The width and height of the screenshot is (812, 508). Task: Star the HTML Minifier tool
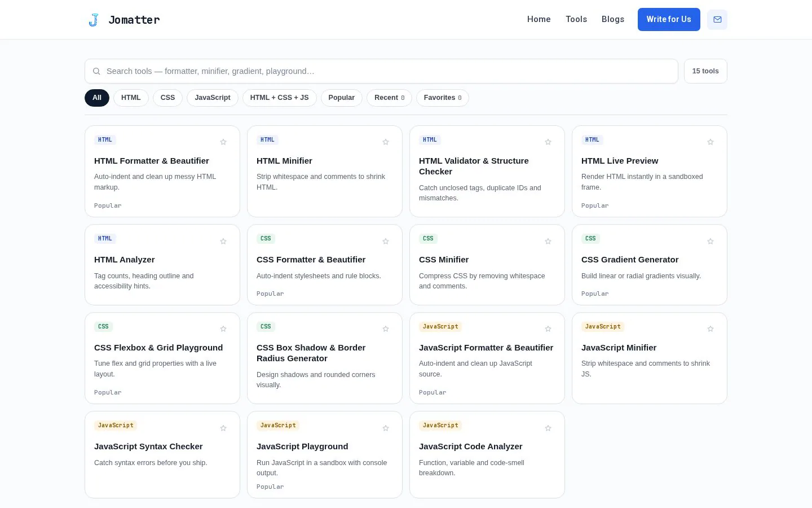[x=386, y=142]
